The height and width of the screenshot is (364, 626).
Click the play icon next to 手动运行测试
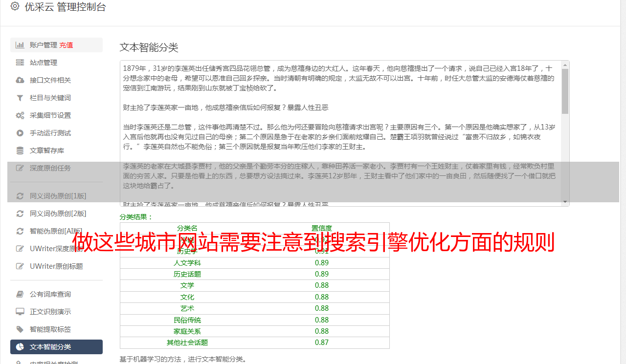click(20, 133)
